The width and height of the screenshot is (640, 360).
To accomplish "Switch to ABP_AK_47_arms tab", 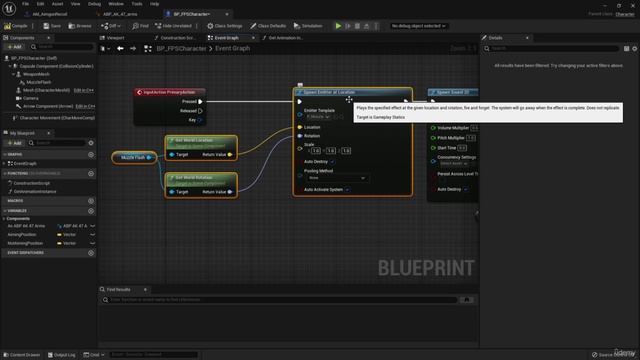I will tap(120, 14).
